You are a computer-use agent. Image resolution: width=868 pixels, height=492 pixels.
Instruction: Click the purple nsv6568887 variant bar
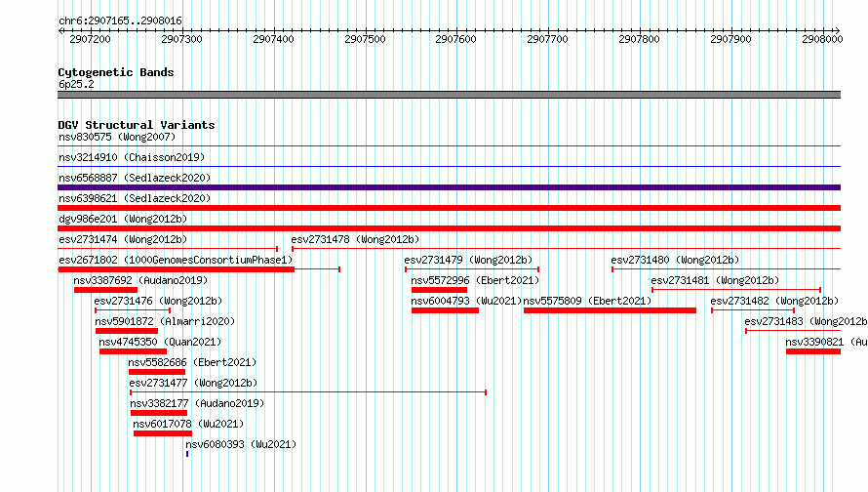click(449, 187)
